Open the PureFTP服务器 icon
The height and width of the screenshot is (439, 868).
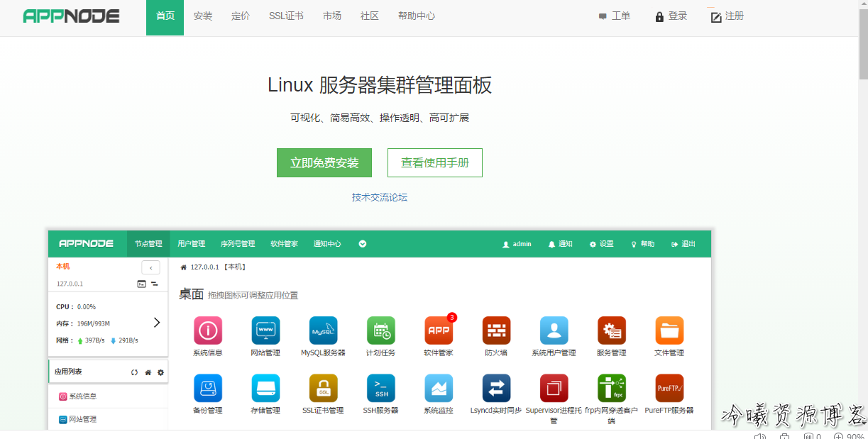[669, 388]
